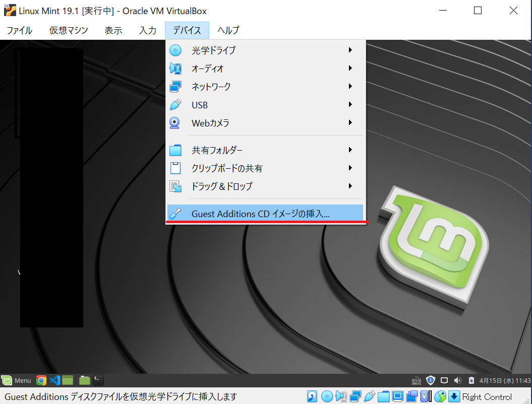Click the デバイス menu header
Image resolution: width=532 pixels, height=404 pixels.
point(187,31)
